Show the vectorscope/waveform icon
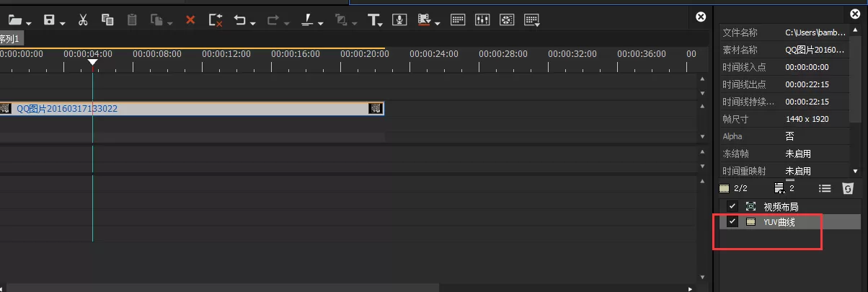Screen dimensions: 868x292 (508, 20)
